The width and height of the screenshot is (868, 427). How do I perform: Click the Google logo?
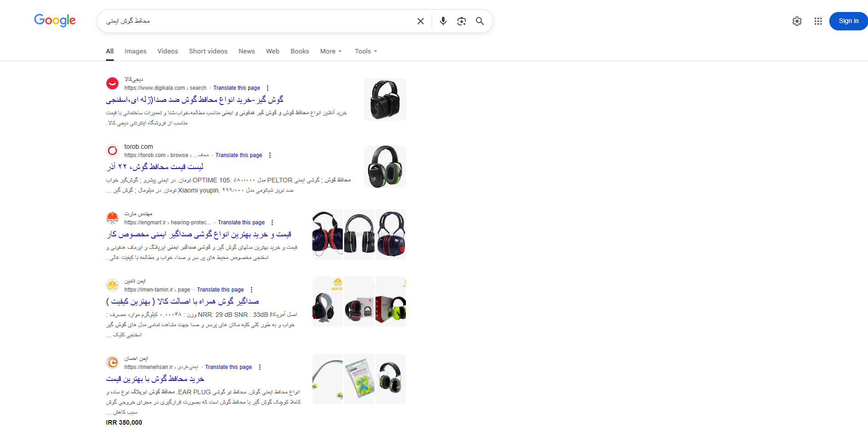55,20
